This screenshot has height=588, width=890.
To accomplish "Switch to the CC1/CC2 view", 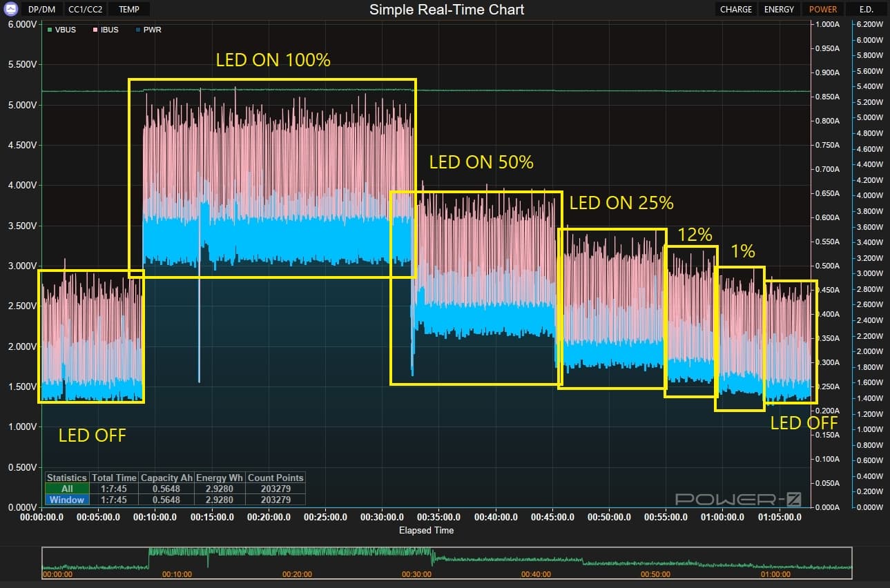I will 85,10.
